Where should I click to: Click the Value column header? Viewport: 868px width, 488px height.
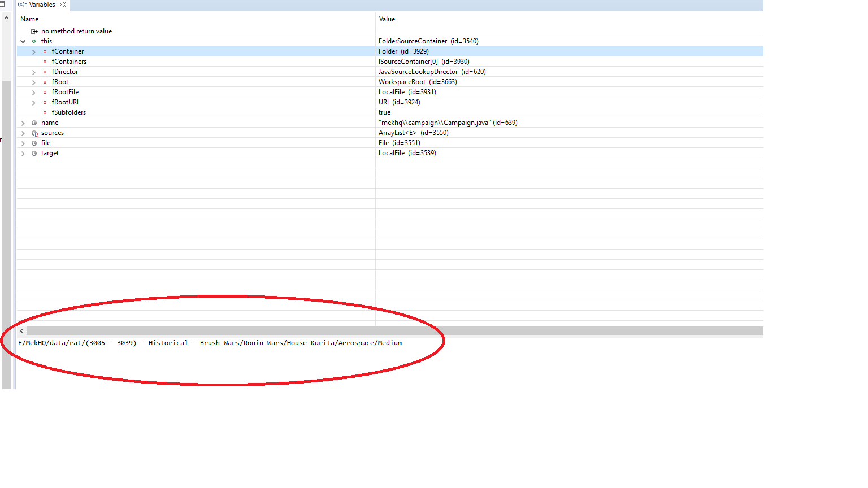coord(387,19)
